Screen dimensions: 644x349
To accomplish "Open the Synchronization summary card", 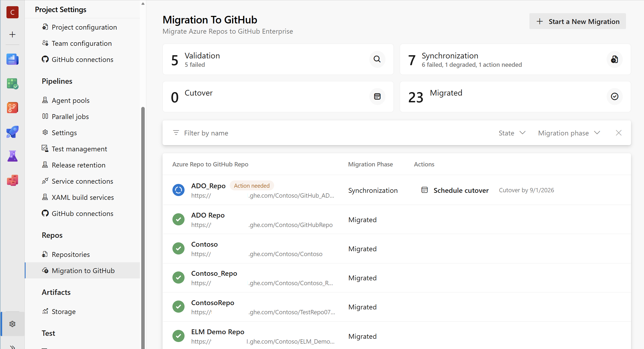I will pos(515,59).
